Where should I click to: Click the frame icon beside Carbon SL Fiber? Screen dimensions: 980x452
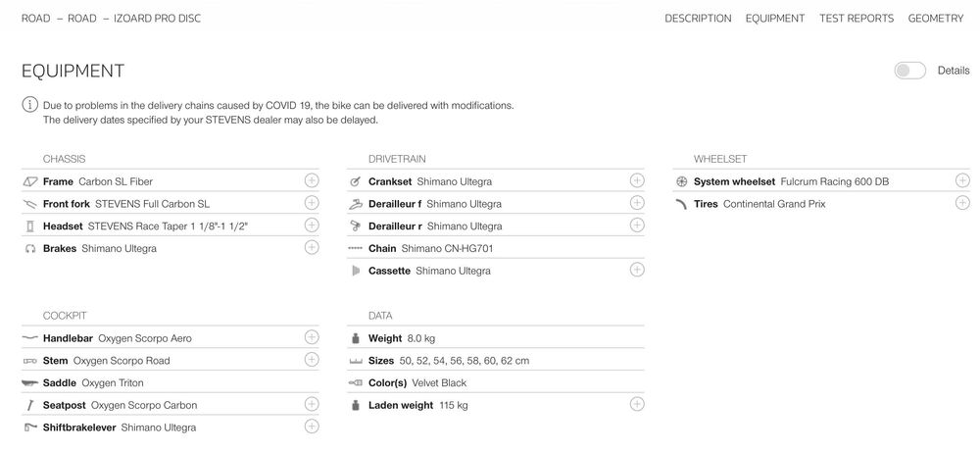point(30,182)
